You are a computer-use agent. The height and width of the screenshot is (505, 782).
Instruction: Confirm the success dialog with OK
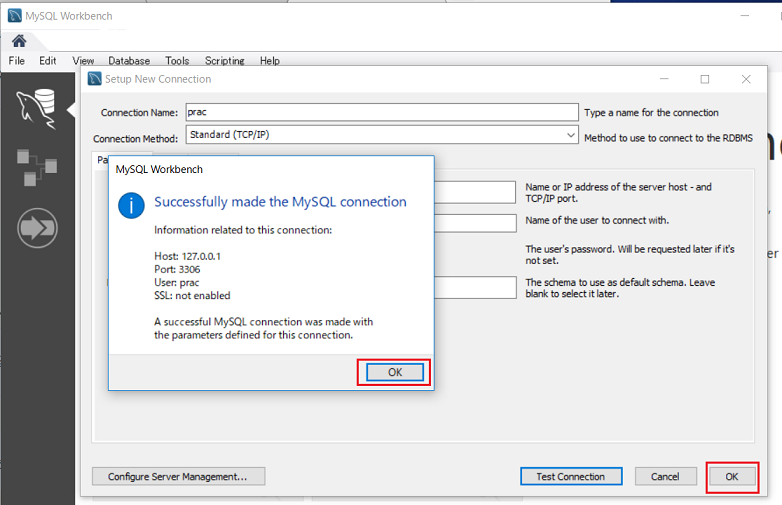tap(394, 372)
